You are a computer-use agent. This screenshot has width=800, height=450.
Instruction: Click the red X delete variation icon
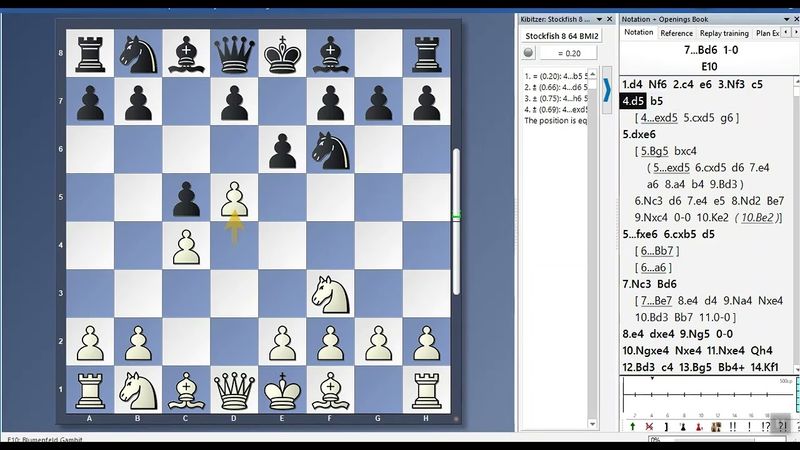tap(648, 427)
